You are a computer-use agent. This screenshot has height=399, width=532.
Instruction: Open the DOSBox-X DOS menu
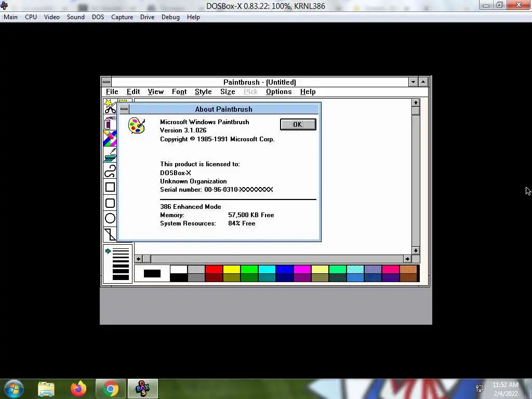(98, 17)
